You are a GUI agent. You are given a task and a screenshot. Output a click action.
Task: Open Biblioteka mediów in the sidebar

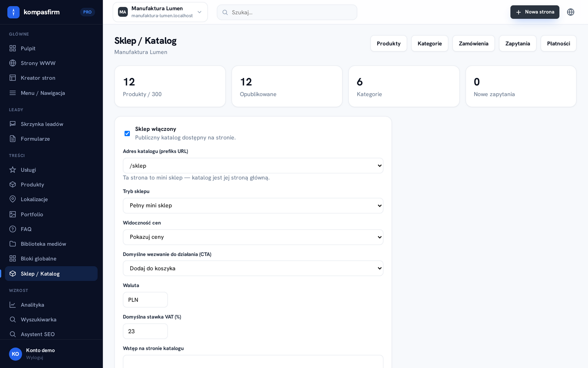tap(51, 244)
